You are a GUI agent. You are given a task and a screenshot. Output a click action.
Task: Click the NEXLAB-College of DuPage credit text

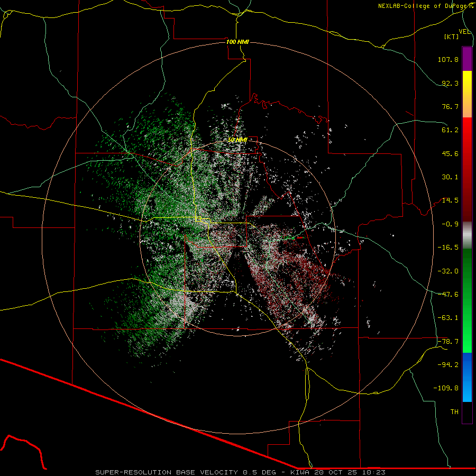pyautogui.click(x=425, y=6)
